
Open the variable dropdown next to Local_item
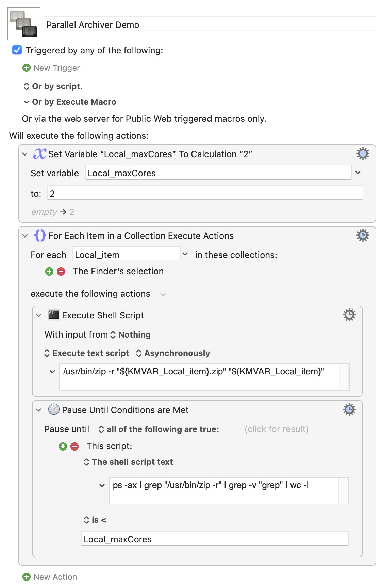[185, 254]
